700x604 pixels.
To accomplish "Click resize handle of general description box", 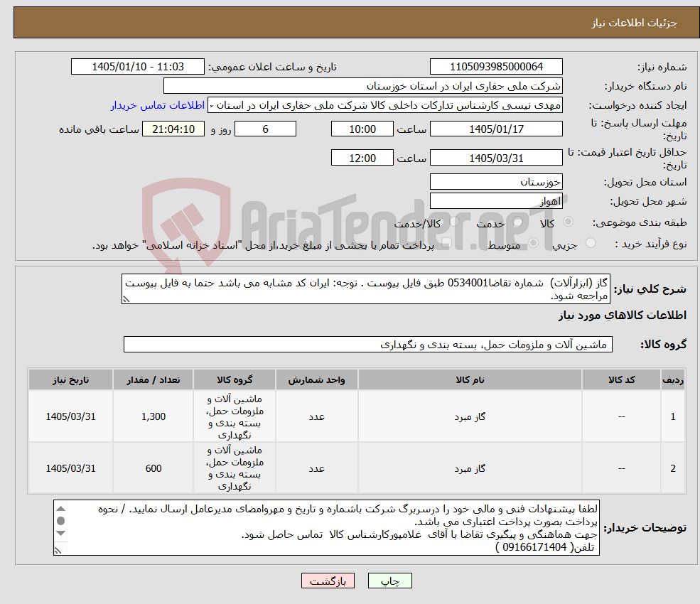I will point(126,299).
